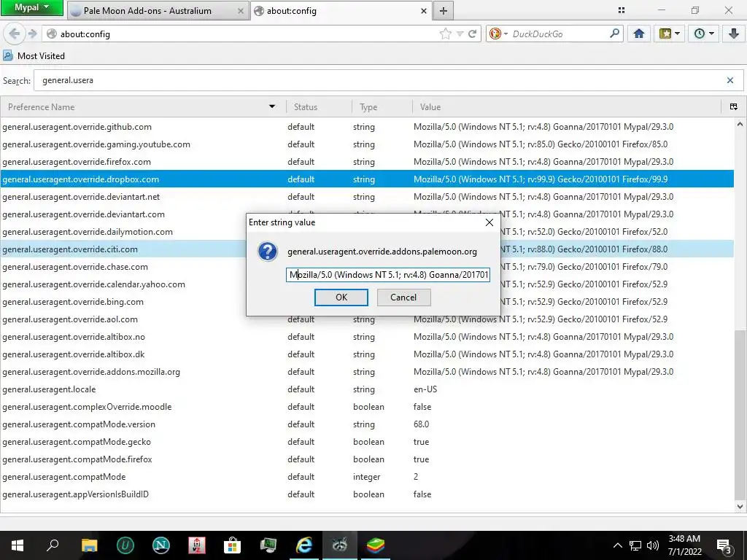This screenshot has width=747, height=560.
Task: Open the URL history dropdown arrow
Action: tap(460, 34)
